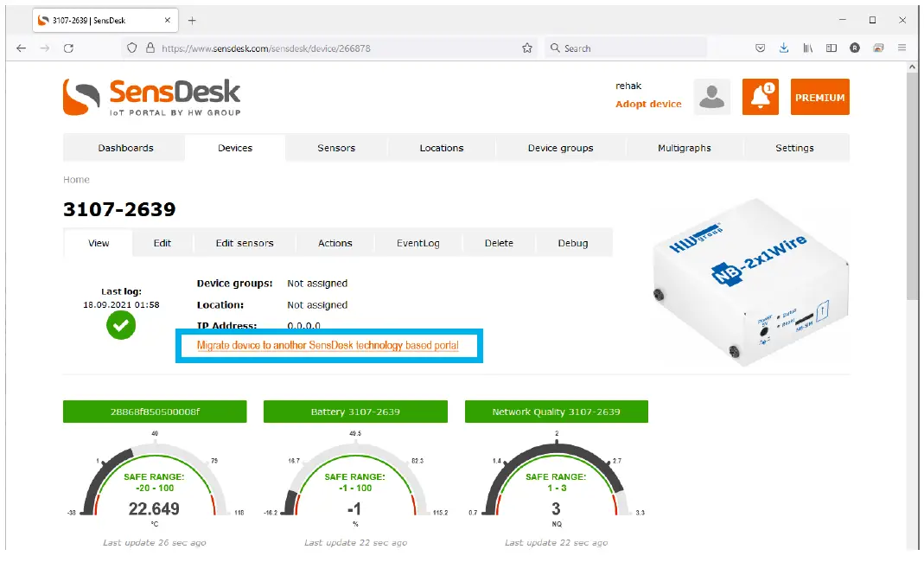Select the Actions device tab
Viewport: 924px width, 562px height.
tap(335, 243)
